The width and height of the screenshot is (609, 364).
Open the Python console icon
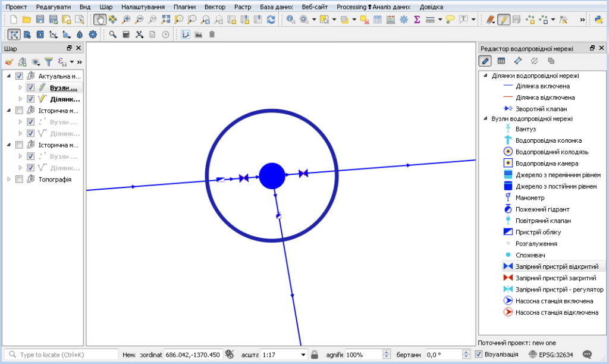[598, 20]
